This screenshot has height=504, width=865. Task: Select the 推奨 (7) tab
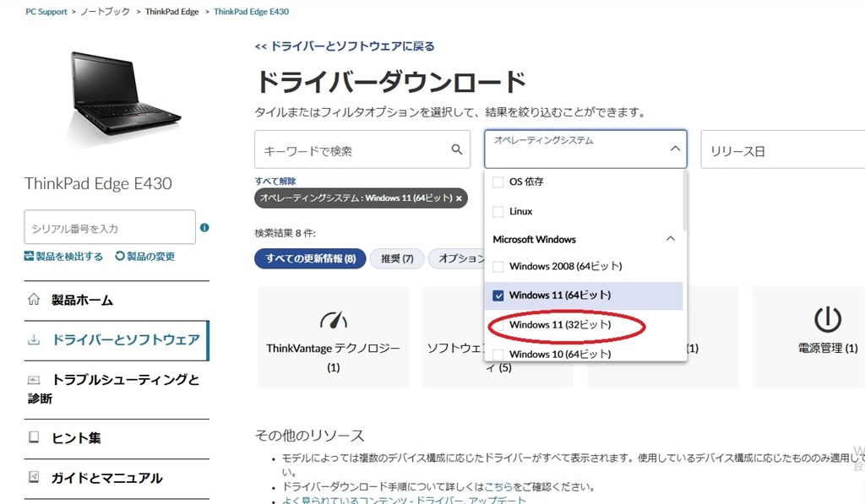397,258
